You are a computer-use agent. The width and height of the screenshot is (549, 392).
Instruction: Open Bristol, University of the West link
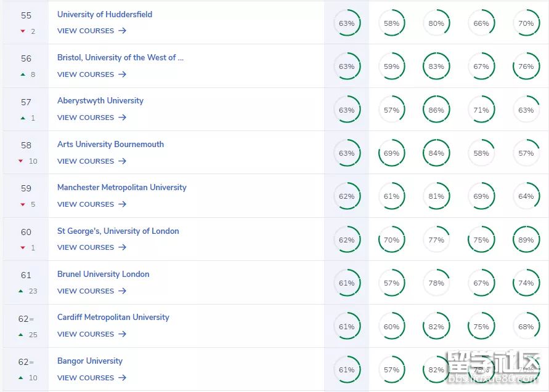coord(120,58)
